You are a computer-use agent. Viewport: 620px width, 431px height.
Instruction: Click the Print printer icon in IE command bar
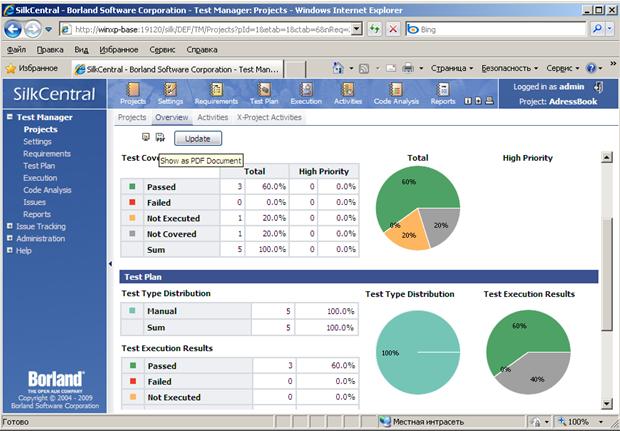408,68
